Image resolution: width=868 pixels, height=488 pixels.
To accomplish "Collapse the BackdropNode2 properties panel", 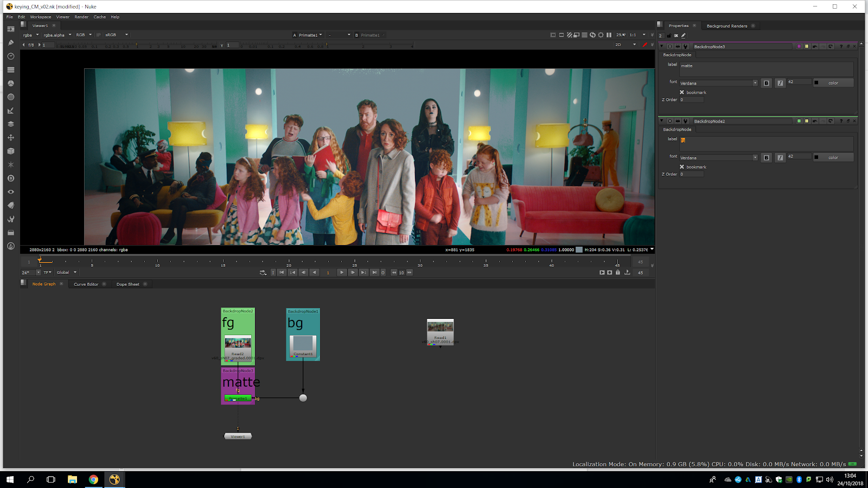I will [661, 121].
